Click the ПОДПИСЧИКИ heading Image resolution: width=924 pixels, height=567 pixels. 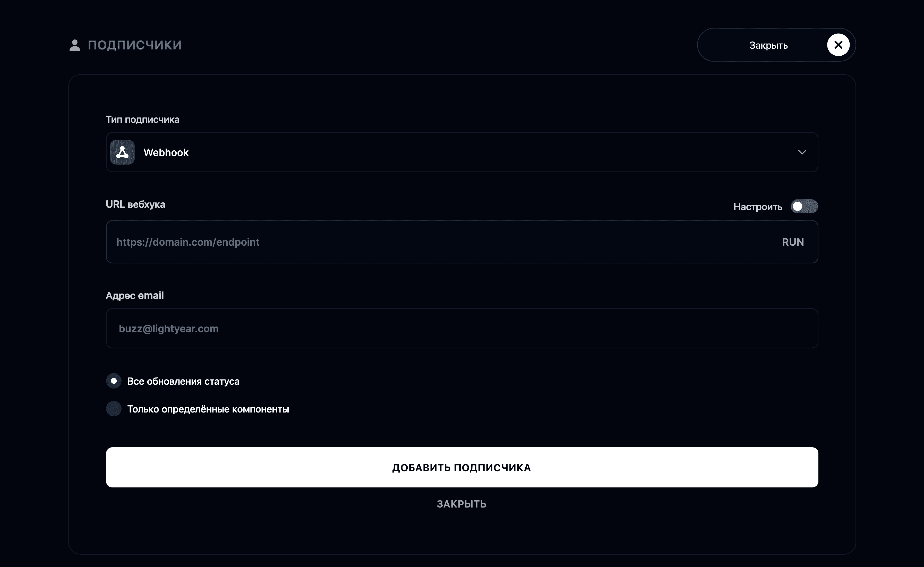click(135, 45)
